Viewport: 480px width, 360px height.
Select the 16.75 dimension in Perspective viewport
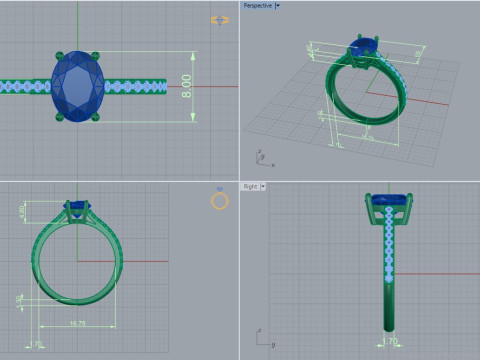tap(367, 137)
